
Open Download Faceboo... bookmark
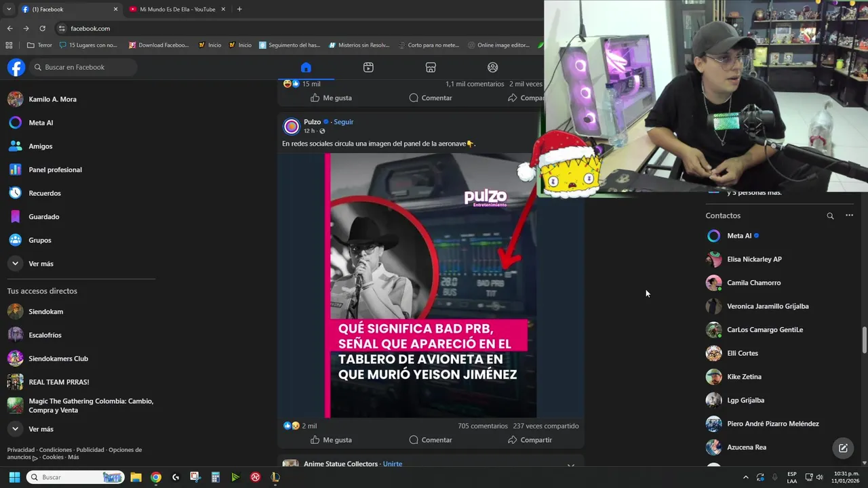158,45
